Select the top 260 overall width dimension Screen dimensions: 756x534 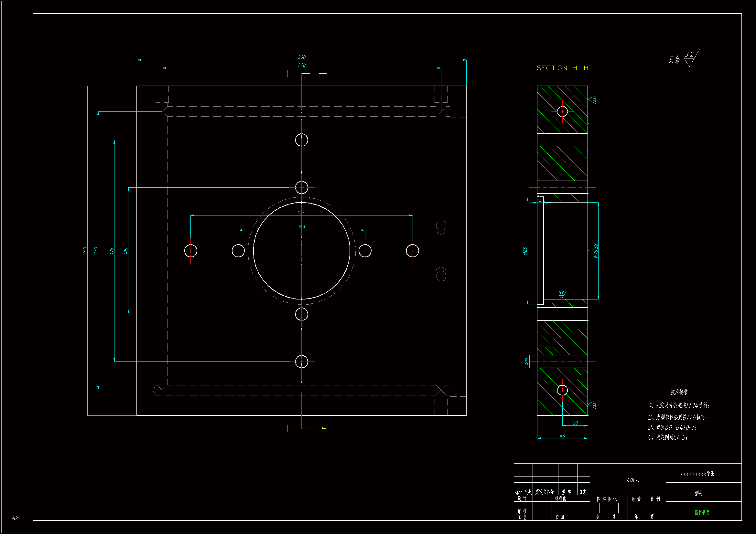(x=301, y=57)
